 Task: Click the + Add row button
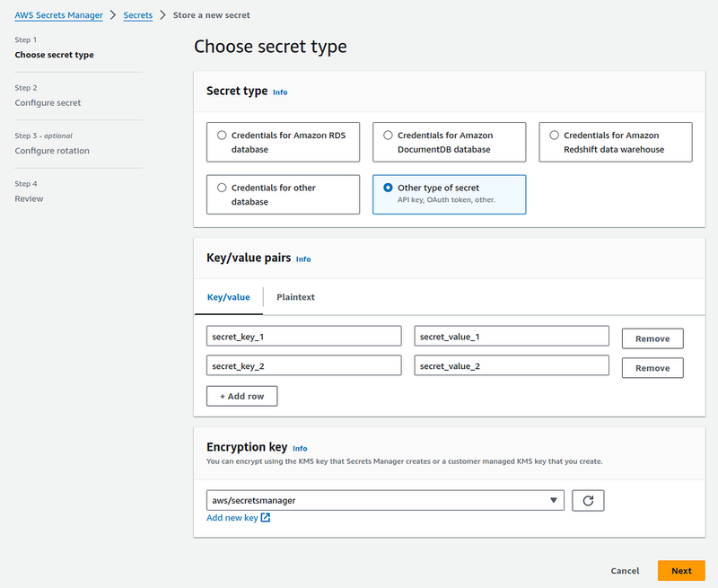click(241, 396)
